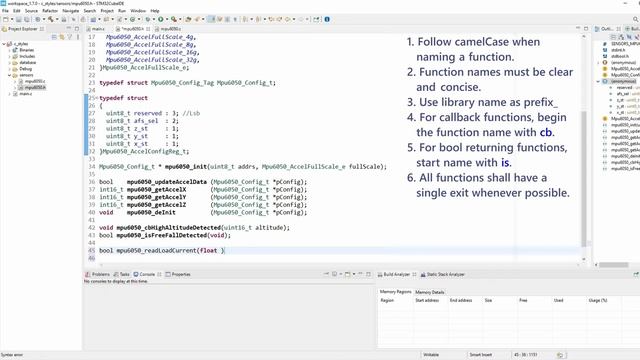Click the Debug bug toolbar icon
Viewport: 640px width, 360px height.
tap(148, 19)
